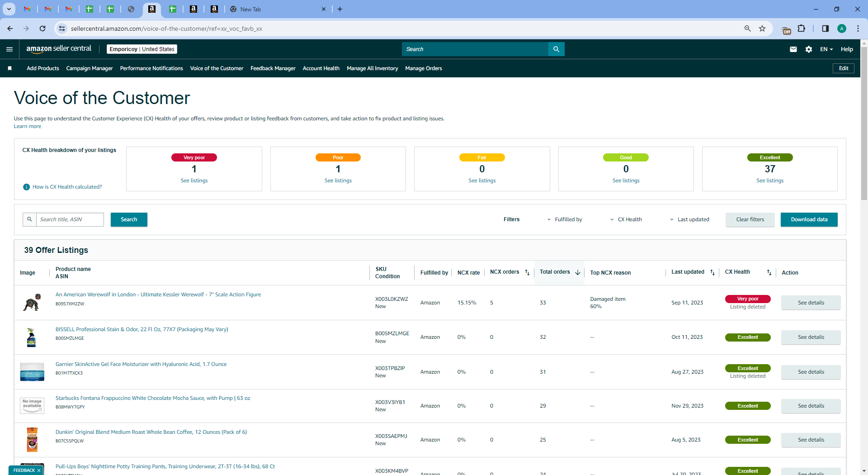868x475 pixels.
Task: Click the bookmark icon in the favorites bar
Action: [9, 68]
